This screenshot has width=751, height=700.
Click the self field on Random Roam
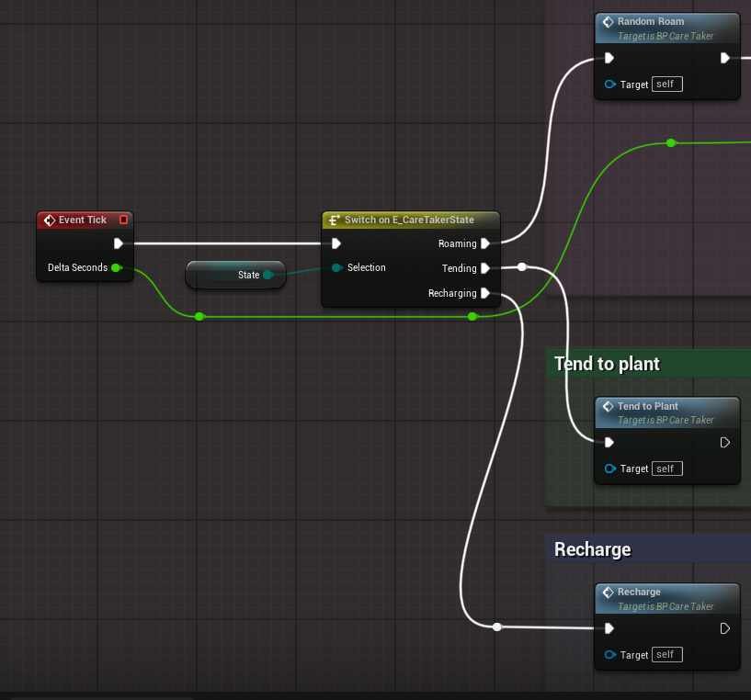coord(667,85)
